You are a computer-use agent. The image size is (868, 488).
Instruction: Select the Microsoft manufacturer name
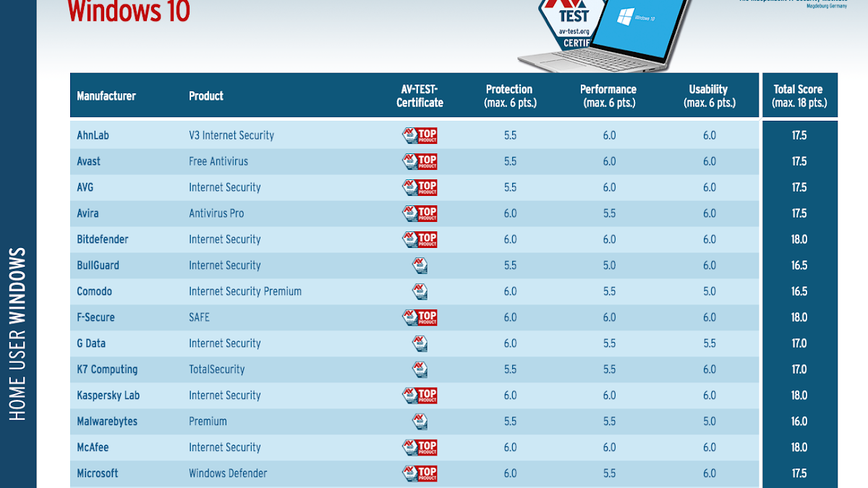pos(98,474)
